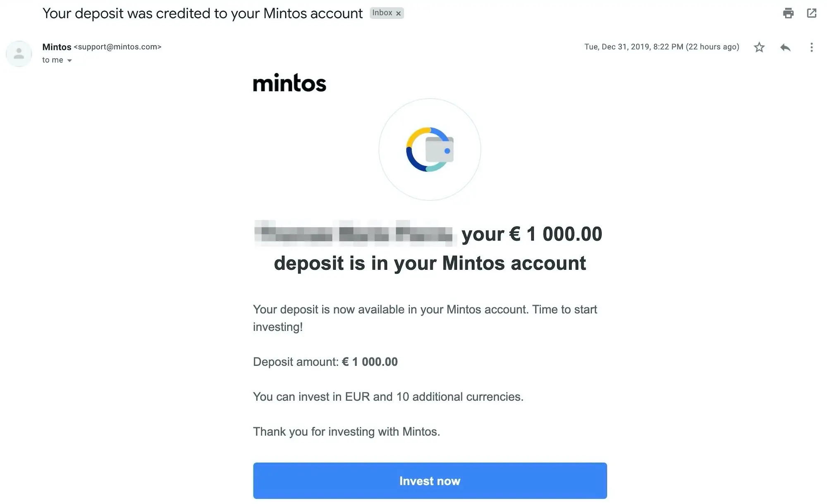Select the support@mintos.com address
The width and height of the screenshot is (827, 504).
point(117,47)
